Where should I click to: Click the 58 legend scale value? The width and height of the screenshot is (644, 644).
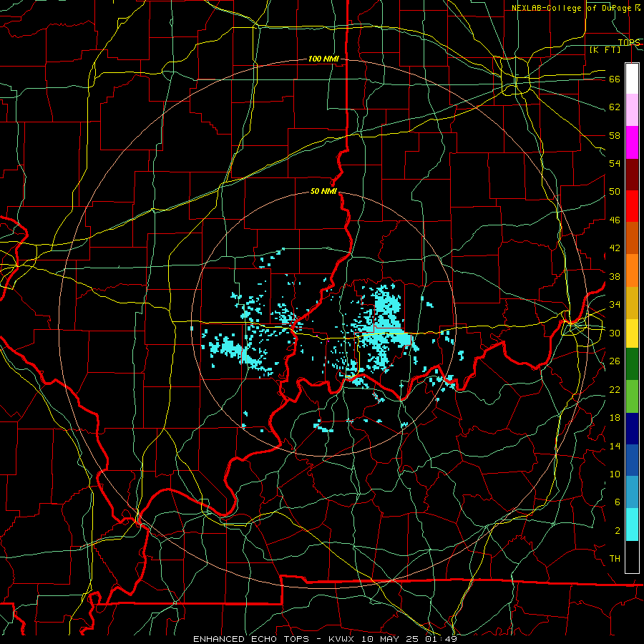[x=615, y=135]
